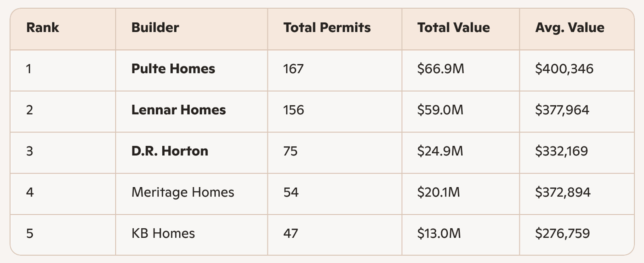Select the Pulte Homes builder name
644x263 pixels.
point(173,69)
